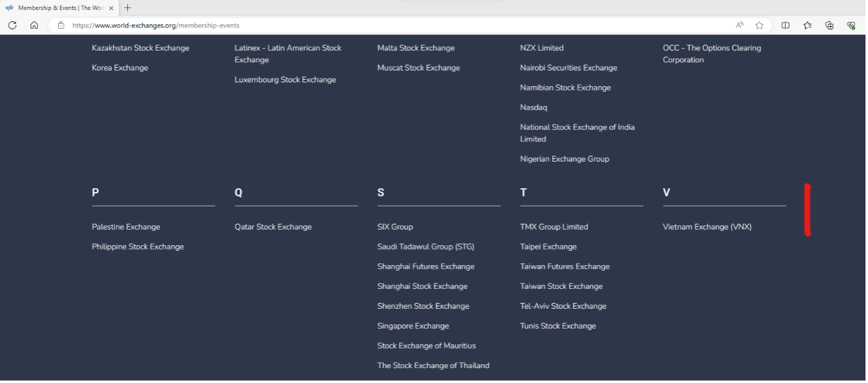This screenshot has width=868, height=383.
Task: Select the Membership & Events tab
Action: [60, 8]
